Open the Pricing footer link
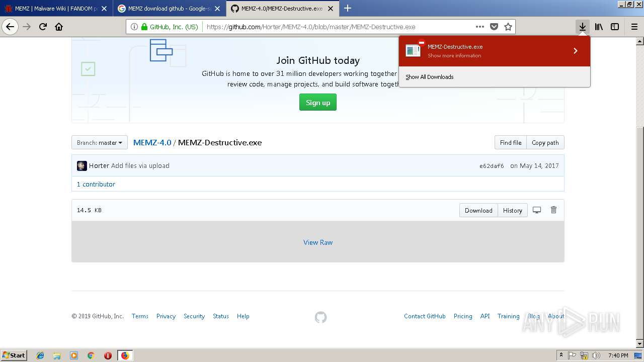The image size is (644, 362). click(x=463, y=316)
